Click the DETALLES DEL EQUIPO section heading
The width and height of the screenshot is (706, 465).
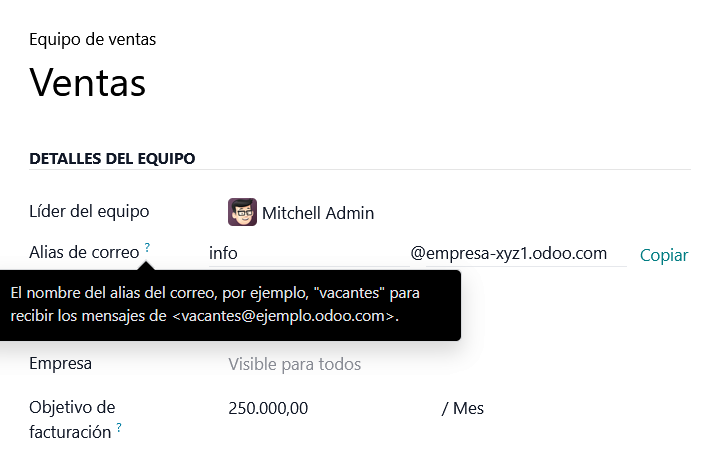pyautogui.click(x=112, y=158)
